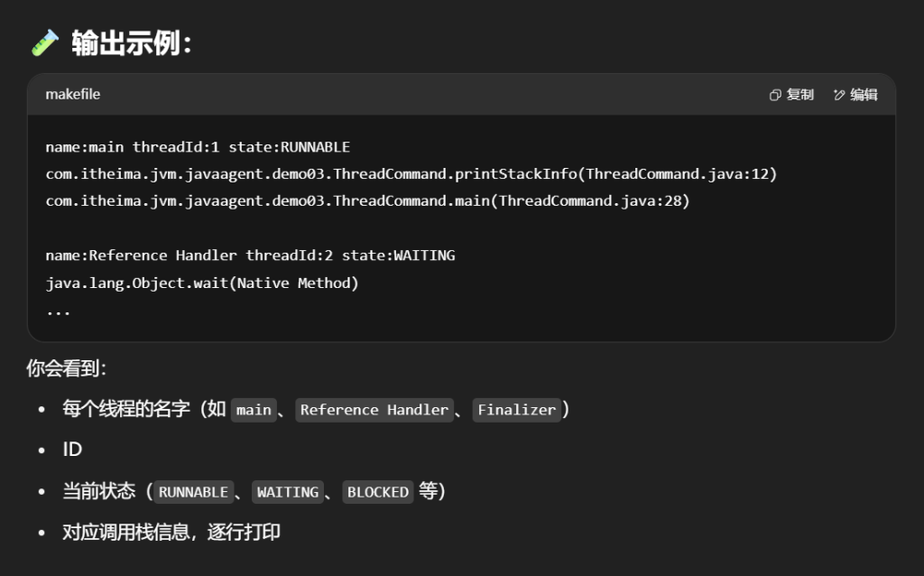Click the "makefile" language label

(x=73, y=95)
